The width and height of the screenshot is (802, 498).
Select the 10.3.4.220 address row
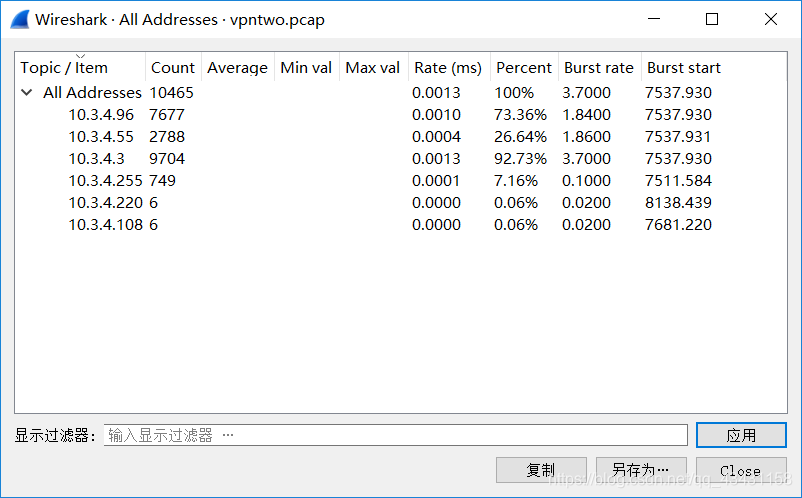tap(400, 202)
